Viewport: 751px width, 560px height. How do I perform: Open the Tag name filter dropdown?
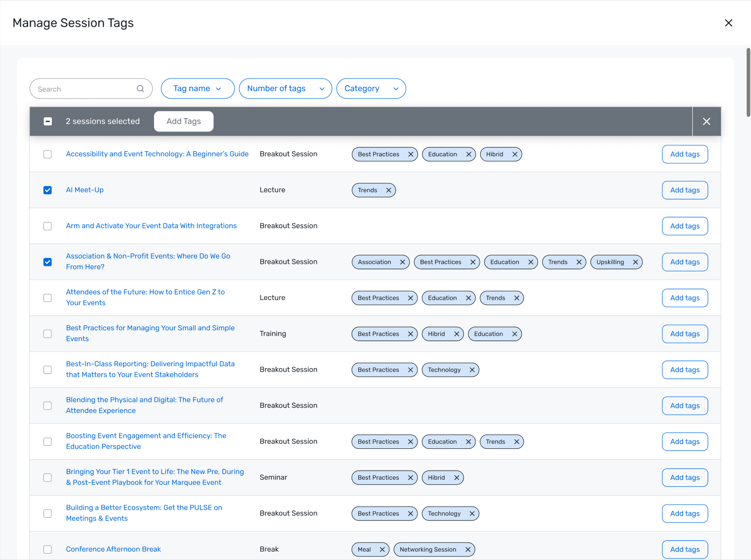coord(198,88)
